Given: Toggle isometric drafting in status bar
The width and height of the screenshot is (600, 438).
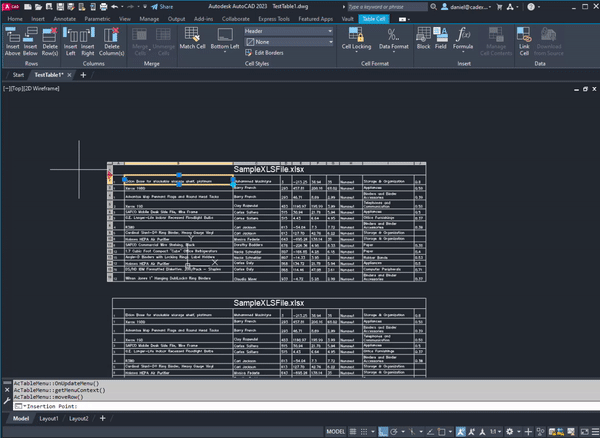Looking at the screenshot, I should [x=412, y=431].
